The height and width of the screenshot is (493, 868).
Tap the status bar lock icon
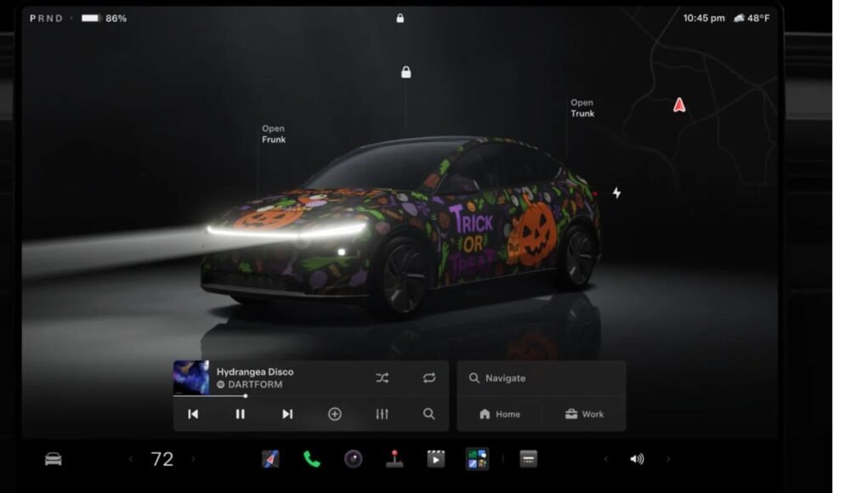400,18
